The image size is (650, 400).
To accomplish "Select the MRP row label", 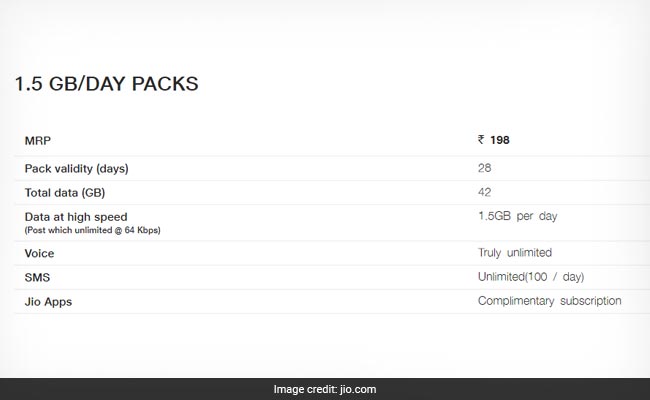I will 38,141.
